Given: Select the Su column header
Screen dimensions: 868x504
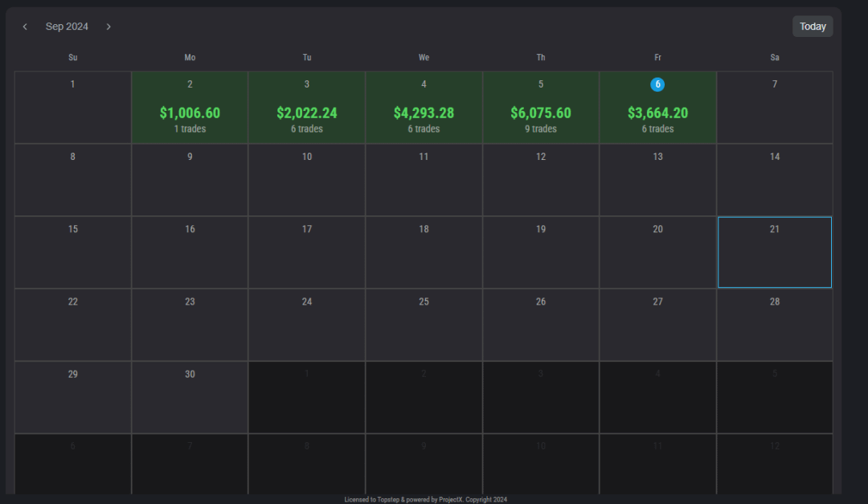Looking at the screenshot, I should tap(72, 57).
